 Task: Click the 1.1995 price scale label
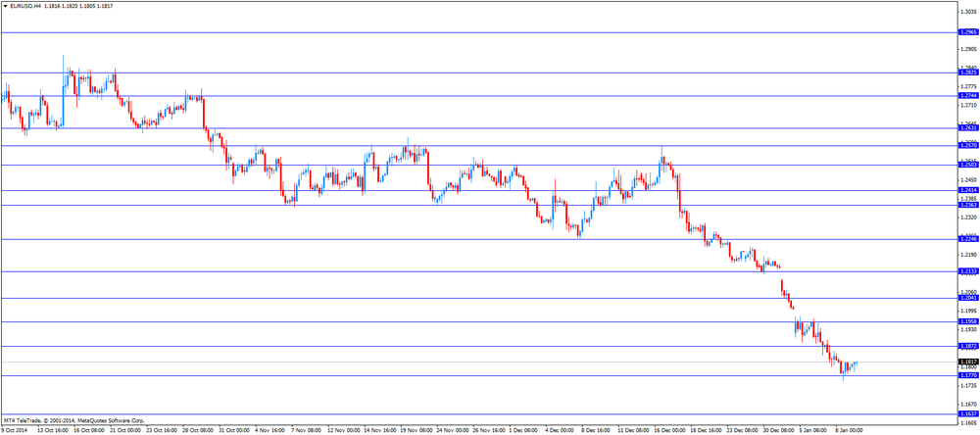point(968,311)
